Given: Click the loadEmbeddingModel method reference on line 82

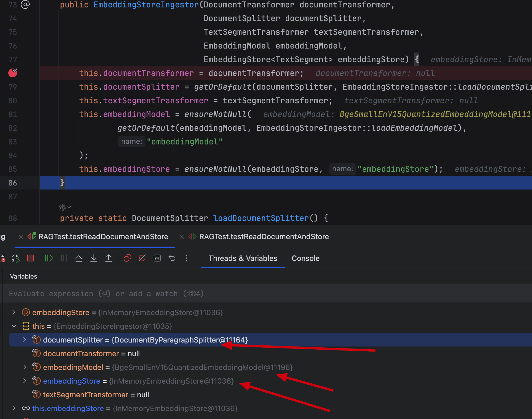Looking at the screenshot, I should (414, 128).
